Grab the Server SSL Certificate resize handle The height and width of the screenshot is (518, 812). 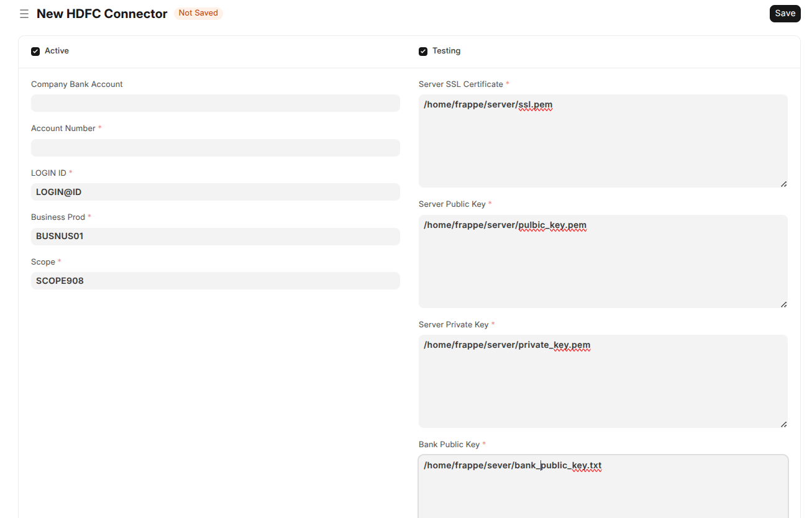[x=783, y=184]
